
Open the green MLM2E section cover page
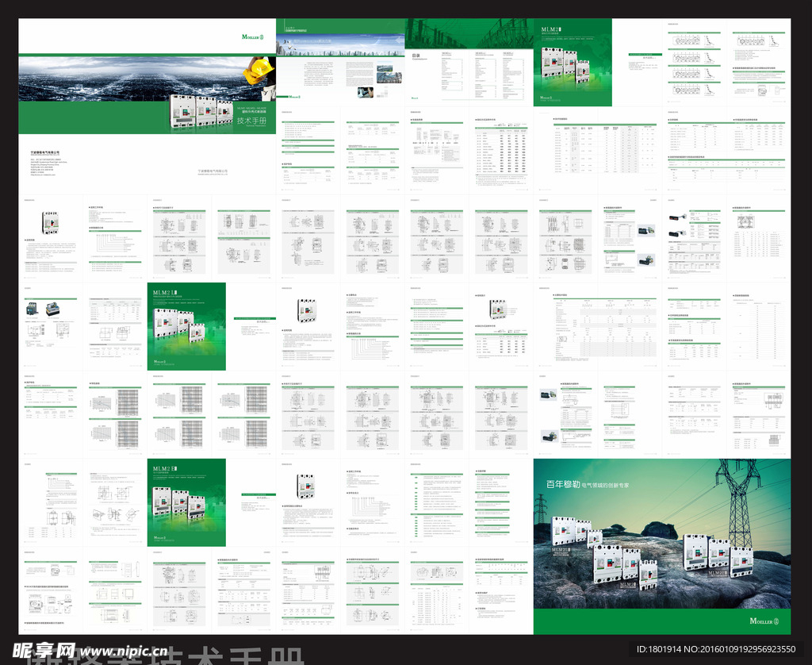(186, 502)
